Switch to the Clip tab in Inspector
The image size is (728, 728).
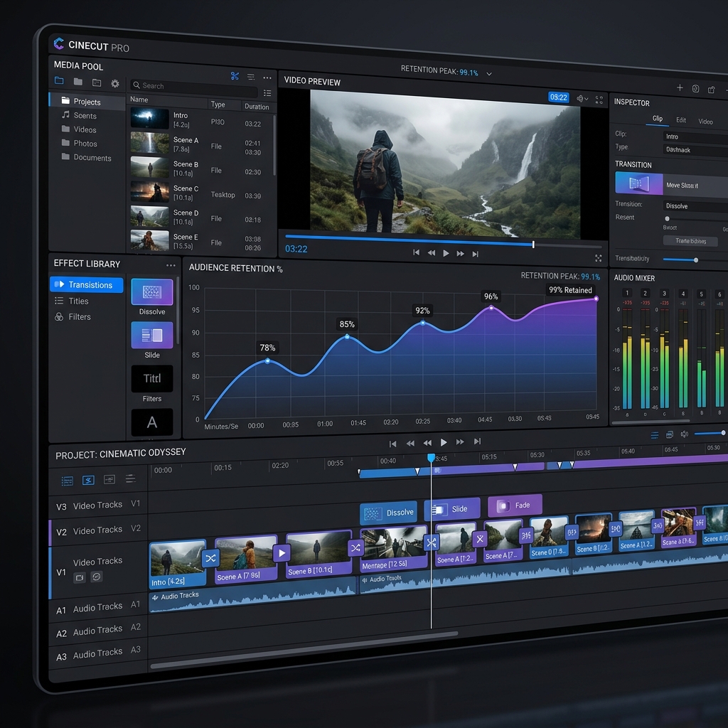pyautogui.click(x=658, y=119)
